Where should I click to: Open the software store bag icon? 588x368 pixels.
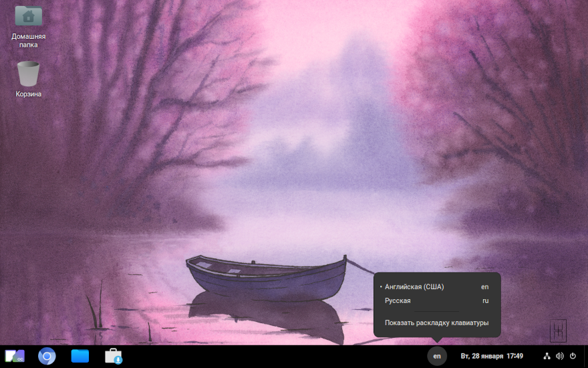[x=114, y=356]
